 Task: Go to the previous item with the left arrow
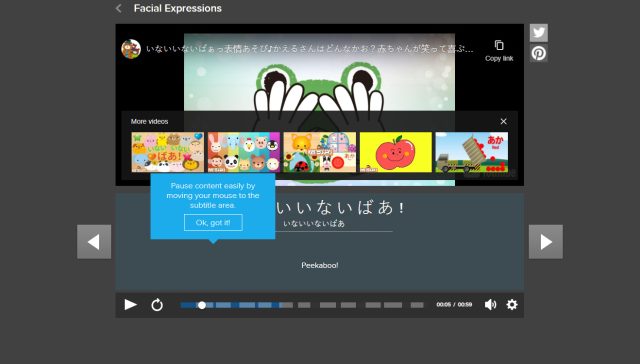94,242
